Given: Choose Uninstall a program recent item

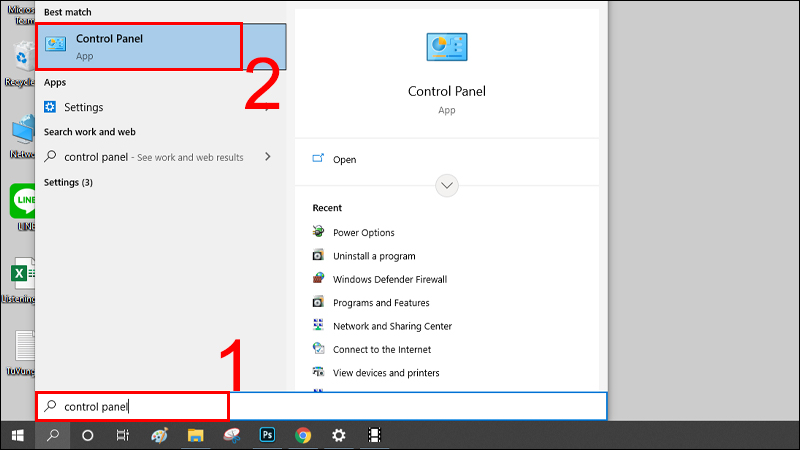Looking at the screenshot, I should [x=373, y=256].
